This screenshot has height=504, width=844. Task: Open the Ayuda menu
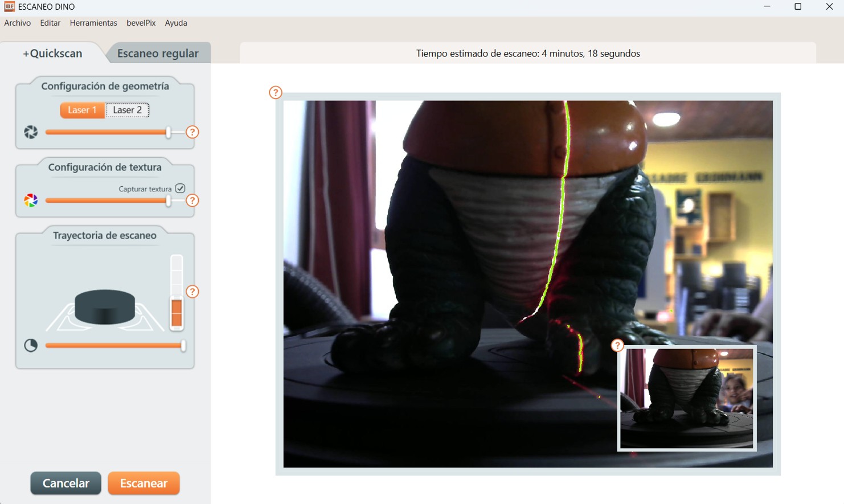[176, 23]
